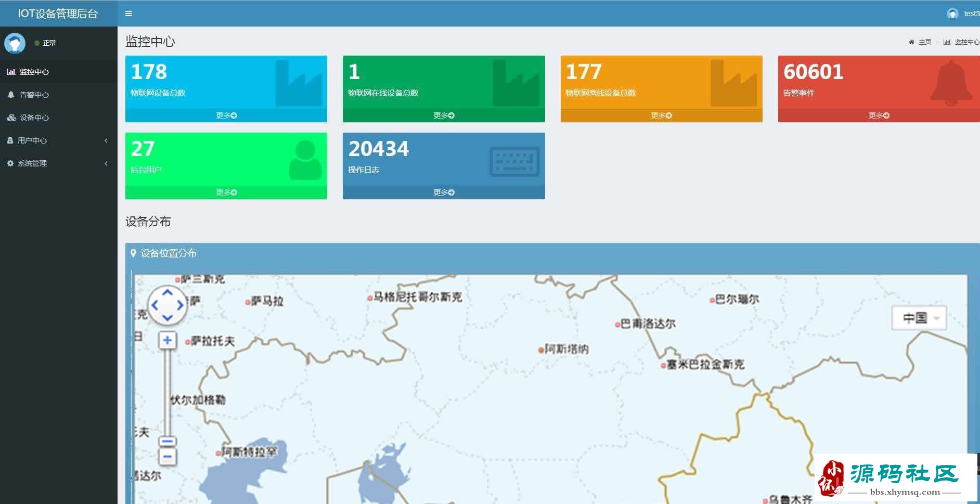
Task: Open the 中国 map region dropdown
Action: pos(919,318)
